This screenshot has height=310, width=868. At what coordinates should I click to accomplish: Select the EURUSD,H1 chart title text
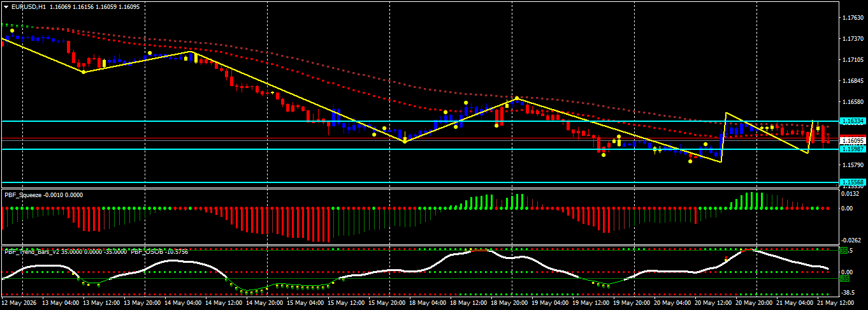(28, 6)
